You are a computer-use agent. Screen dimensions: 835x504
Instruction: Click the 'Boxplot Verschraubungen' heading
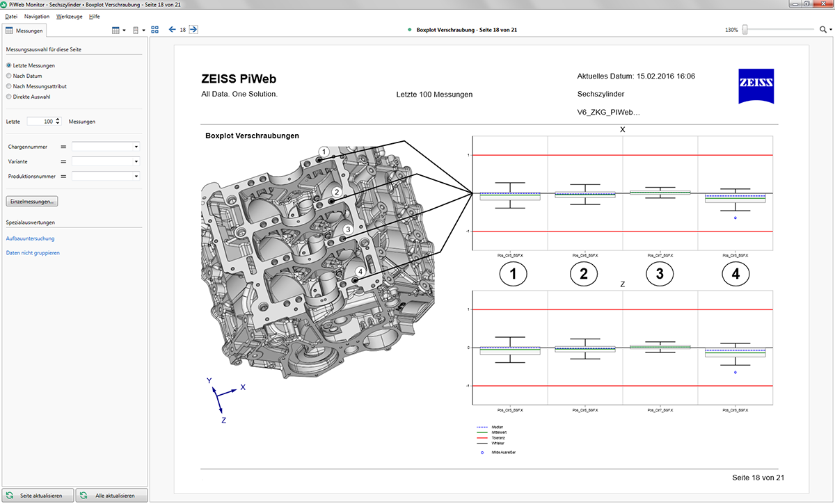253,136
